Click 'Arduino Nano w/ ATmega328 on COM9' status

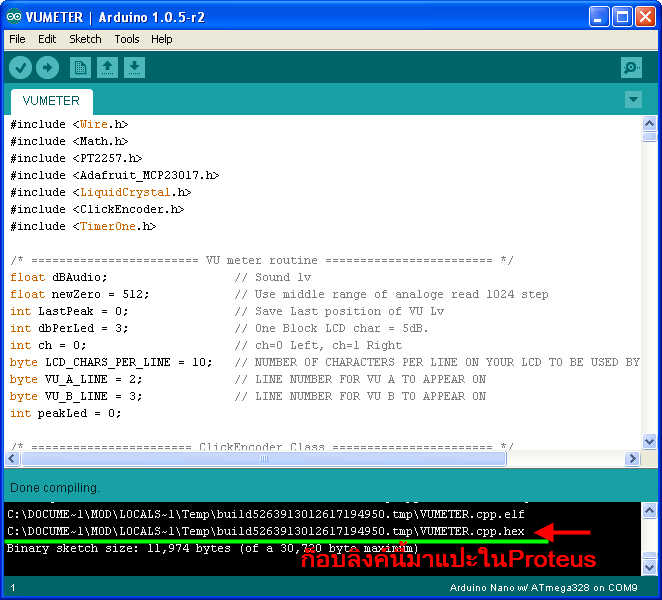(x=543, y=587)
